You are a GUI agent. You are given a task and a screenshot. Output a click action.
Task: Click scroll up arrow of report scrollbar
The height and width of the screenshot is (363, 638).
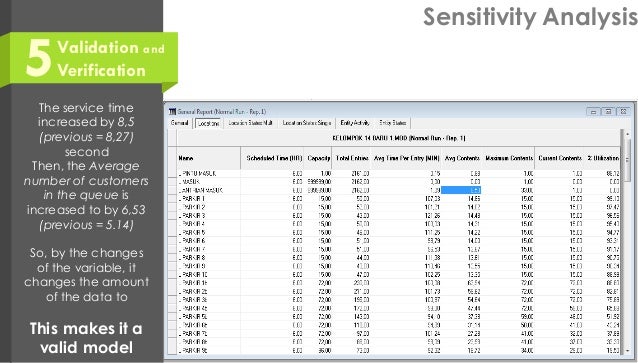point(627,134)
